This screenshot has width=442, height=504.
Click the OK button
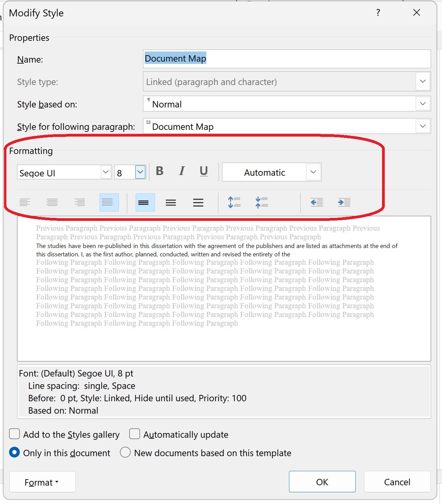[322, 482]
